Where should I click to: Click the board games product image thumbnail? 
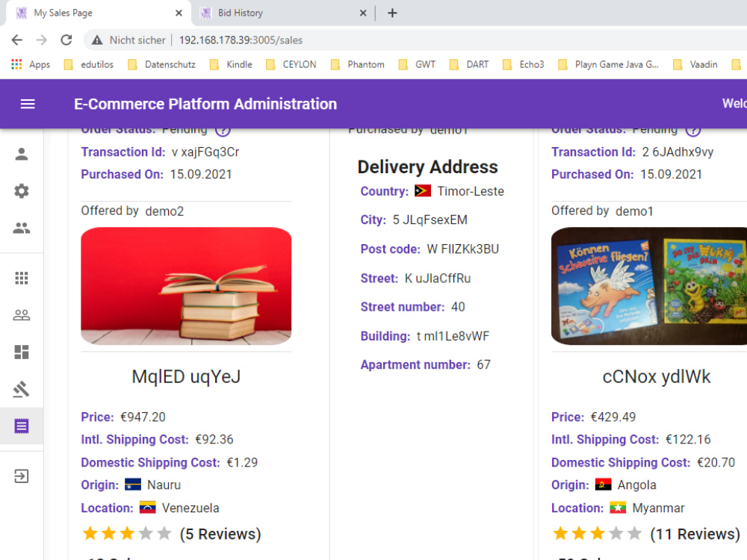649,286
